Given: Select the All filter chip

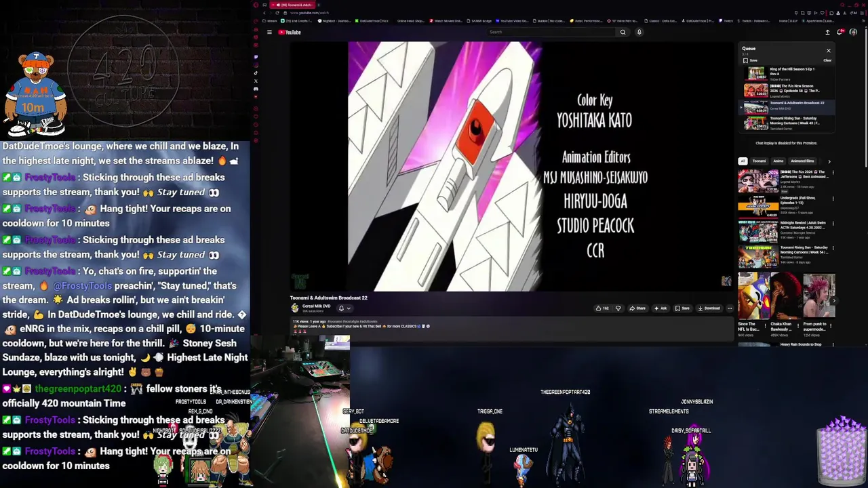Looking at the screenshot, I should click(x=743, y=161).
